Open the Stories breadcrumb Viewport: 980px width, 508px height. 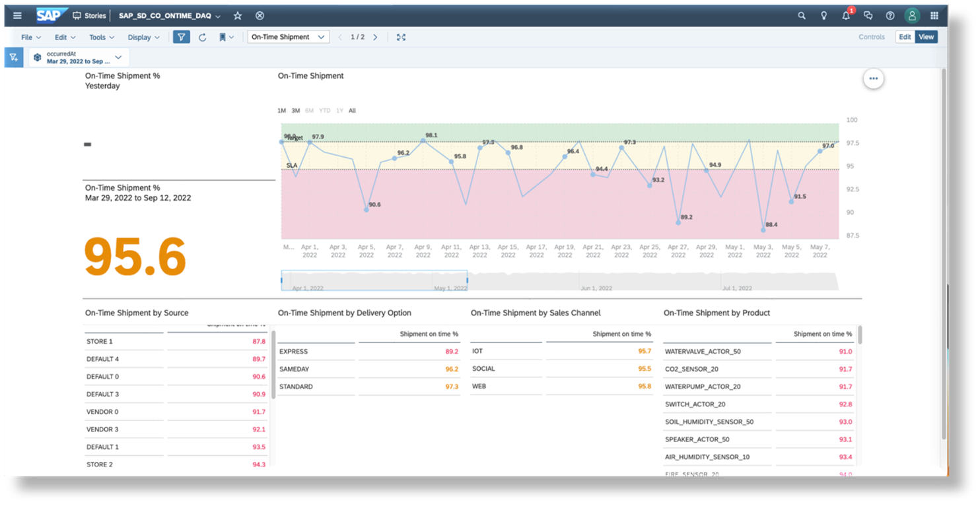[88, 16]
